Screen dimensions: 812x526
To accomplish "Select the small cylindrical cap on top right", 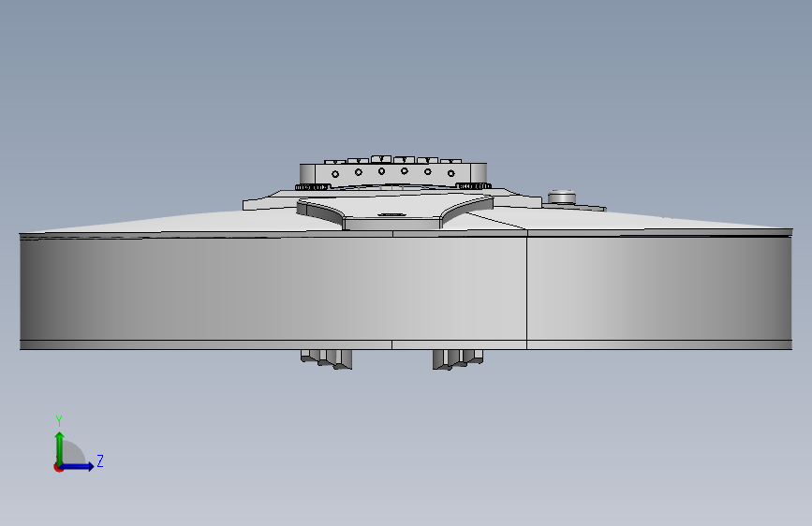I will click(x=562, y=197).
